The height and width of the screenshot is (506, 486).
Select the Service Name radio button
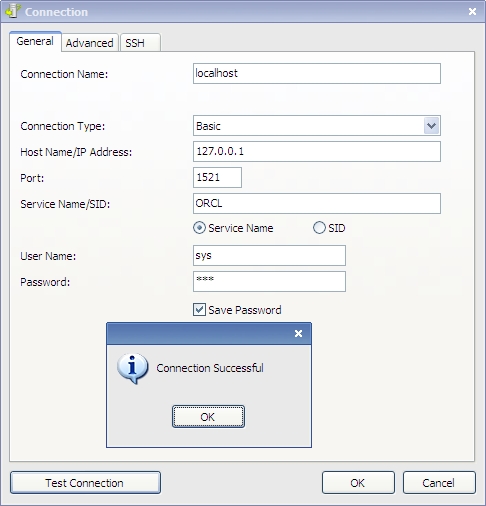tap(199, 228)
